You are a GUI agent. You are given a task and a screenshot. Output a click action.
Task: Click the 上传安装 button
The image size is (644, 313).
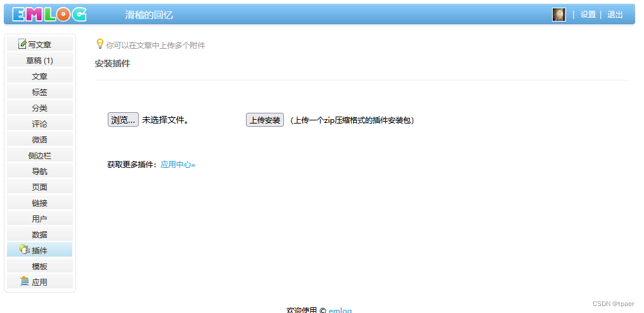(x=265, y=120)
